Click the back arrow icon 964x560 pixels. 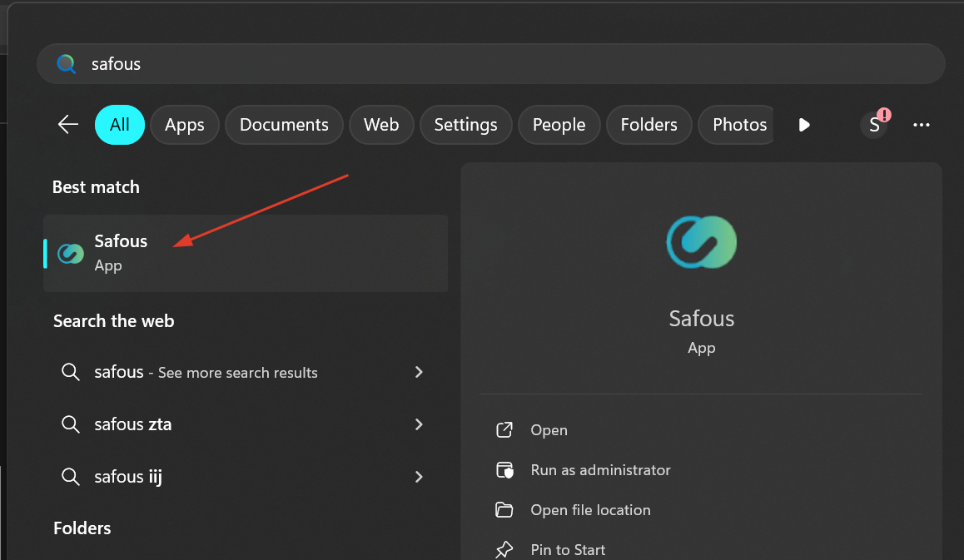point(67,125)
